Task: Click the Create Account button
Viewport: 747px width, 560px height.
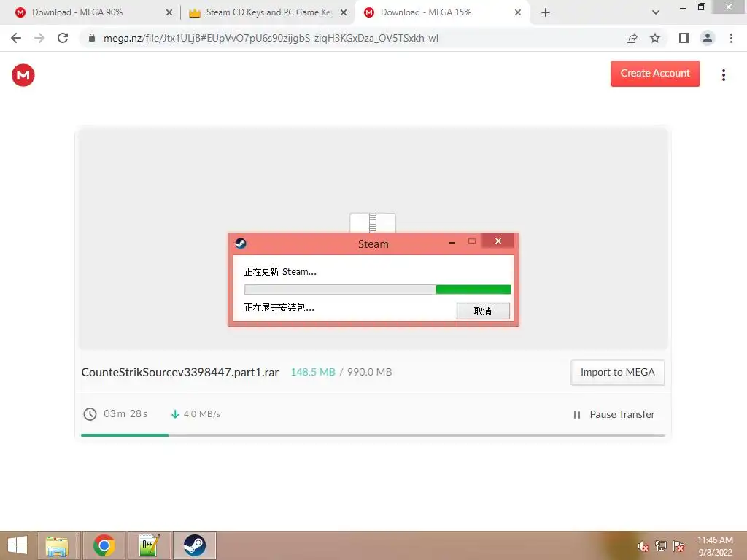Action: tap(655, 74)
